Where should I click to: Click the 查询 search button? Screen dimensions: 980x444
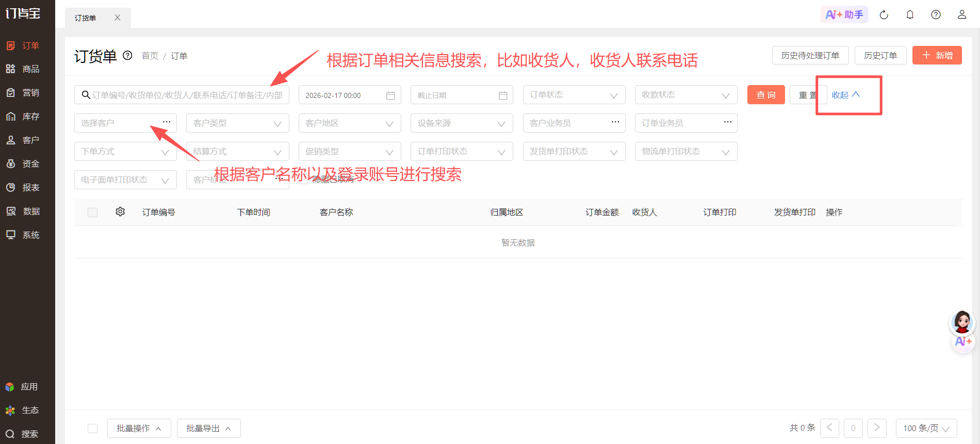pos(766,95)
